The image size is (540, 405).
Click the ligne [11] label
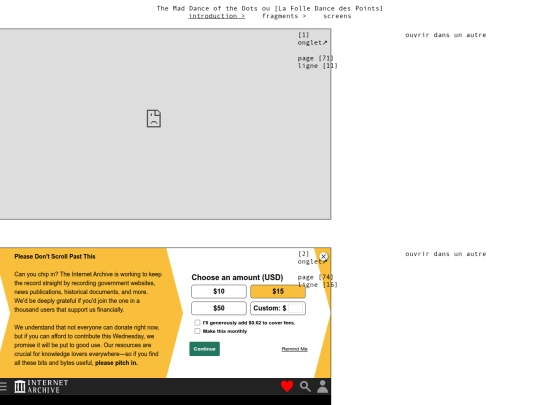(x=318, y=66)
